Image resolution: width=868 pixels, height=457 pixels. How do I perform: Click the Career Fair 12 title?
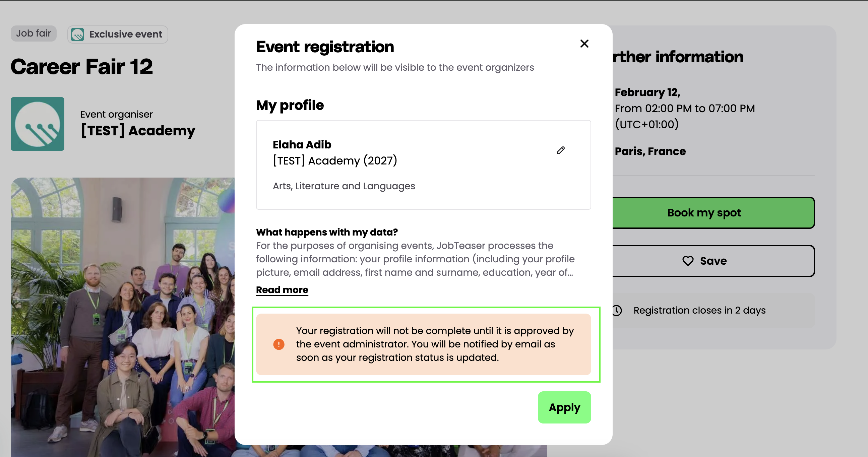[x=82, y=67]
